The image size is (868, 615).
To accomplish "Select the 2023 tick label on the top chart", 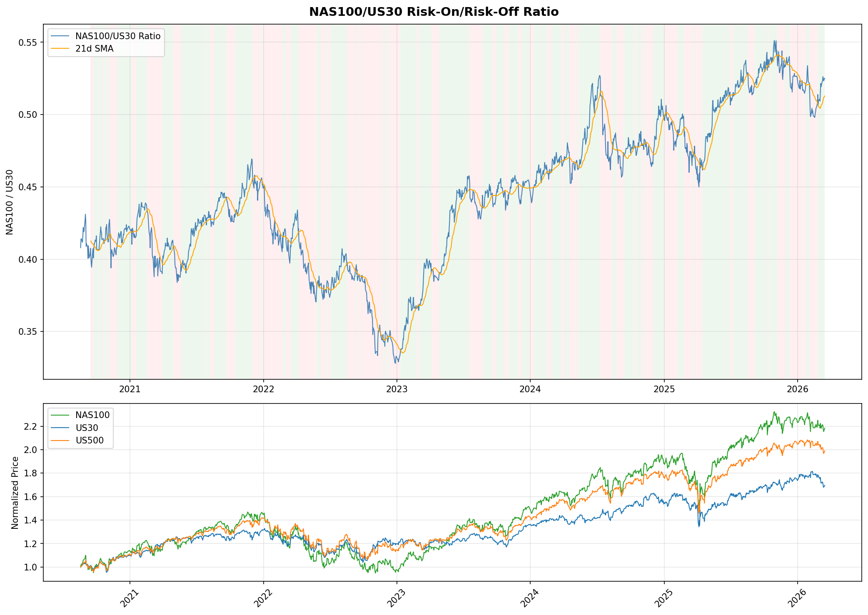I will click(397, 389).
